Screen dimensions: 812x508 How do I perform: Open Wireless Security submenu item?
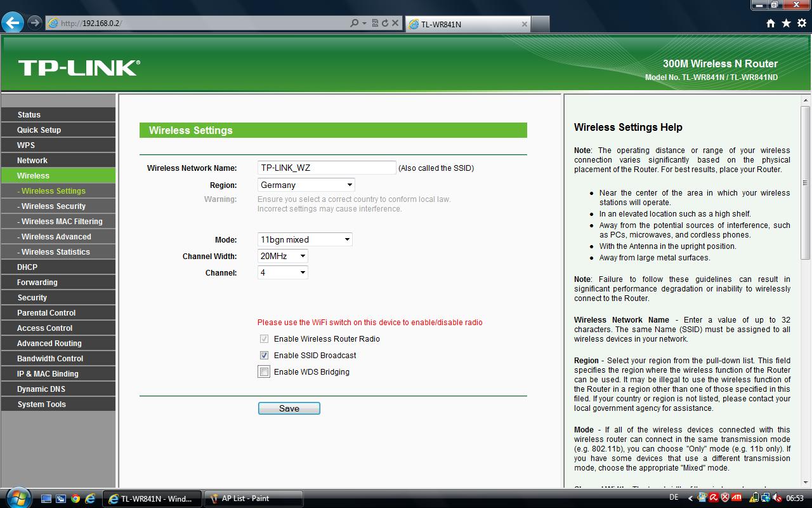click(58, 206)
